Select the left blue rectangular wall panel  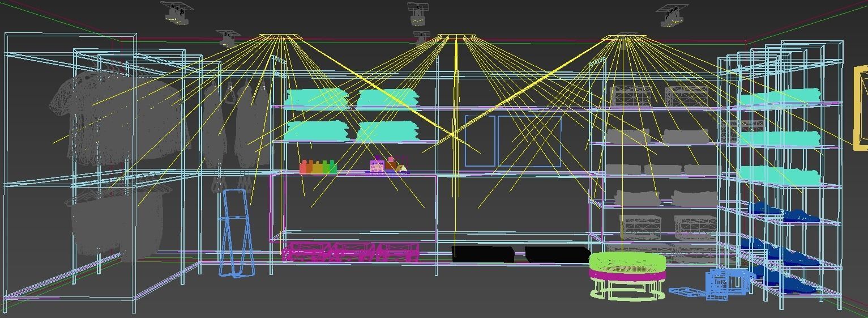(480, 141)
